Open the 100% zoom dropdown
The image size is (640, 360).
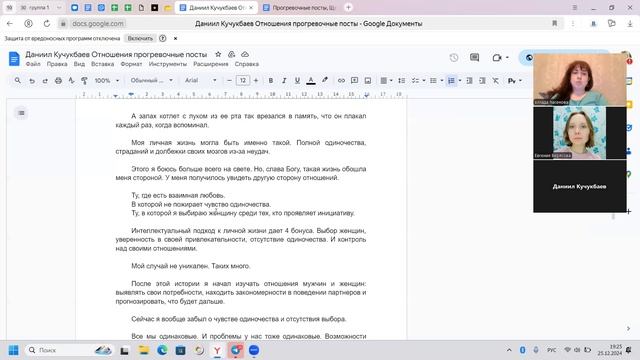(x=107, y=81)
